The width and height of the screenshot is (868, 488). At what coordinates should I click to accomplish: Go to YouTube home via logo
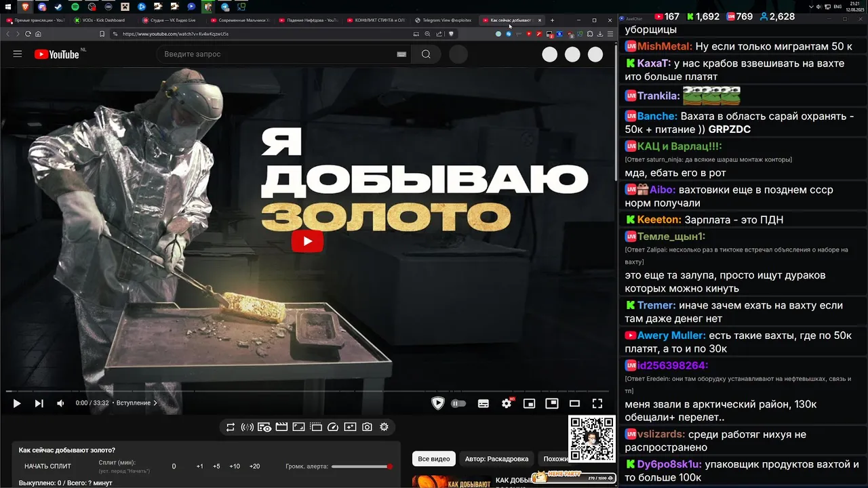coord(57,54)
